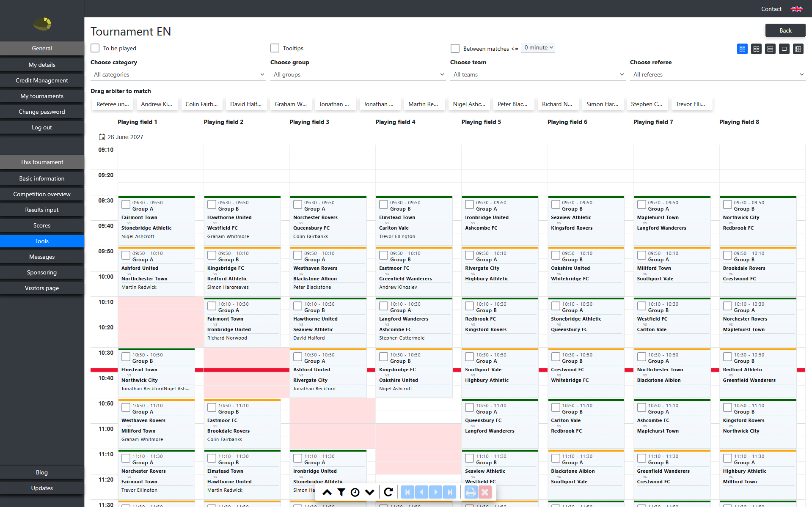Screen dimensions: 812x507
Task: Click referee name Nigel Ashcroft in first match
Action: point(138,236)
